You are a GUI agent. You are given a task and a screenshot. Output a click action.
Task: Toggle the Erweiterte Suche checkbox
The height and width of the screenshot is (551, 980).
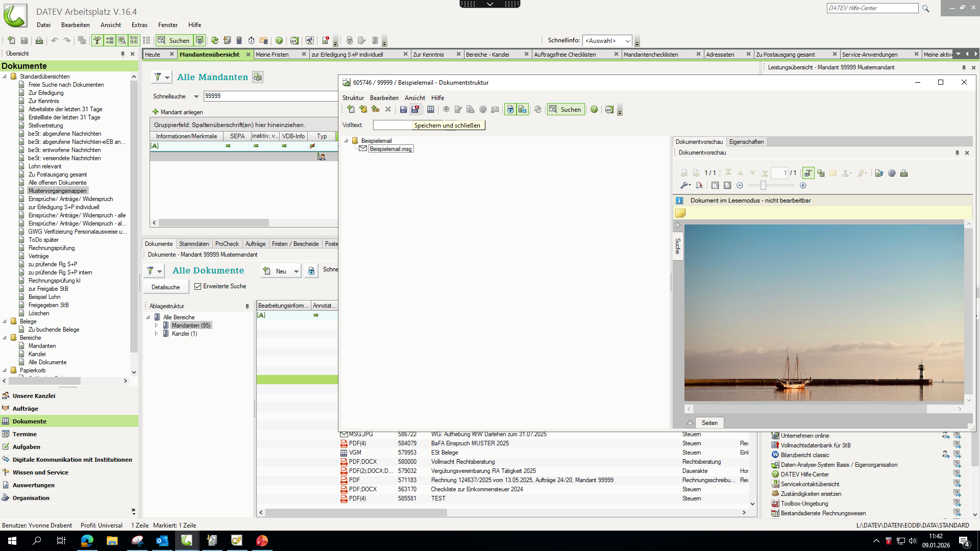point(198,287)
